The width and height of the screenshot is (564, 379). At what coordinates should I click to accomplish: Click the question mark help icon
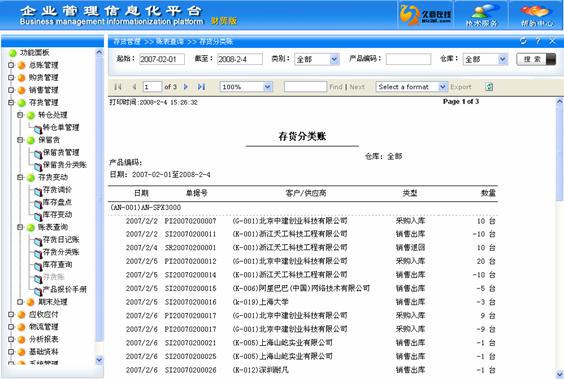[x=538, y=41]
